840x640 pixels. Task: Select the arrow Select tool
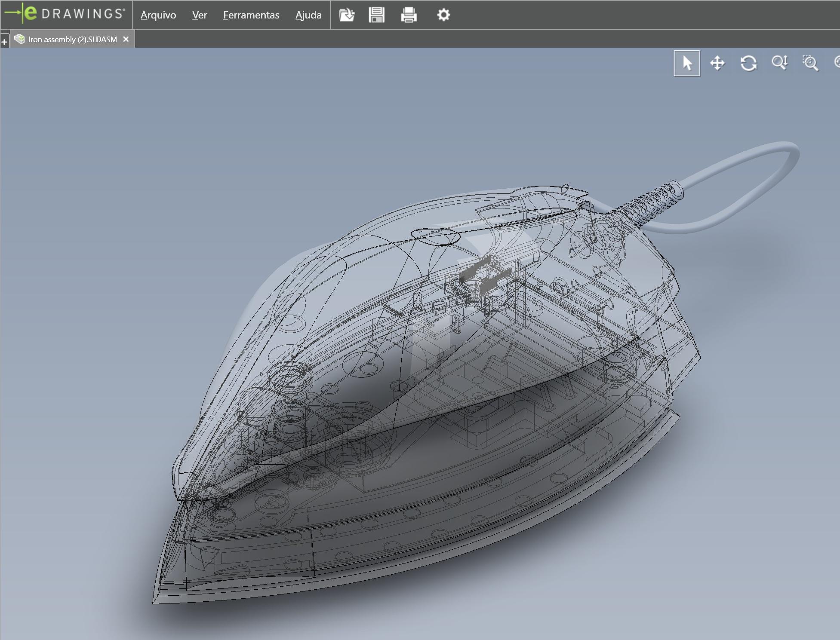686,64
